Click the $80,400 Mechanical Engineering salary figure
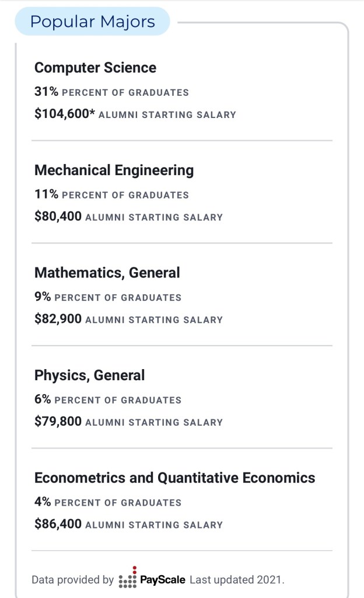 click(58, 217)
